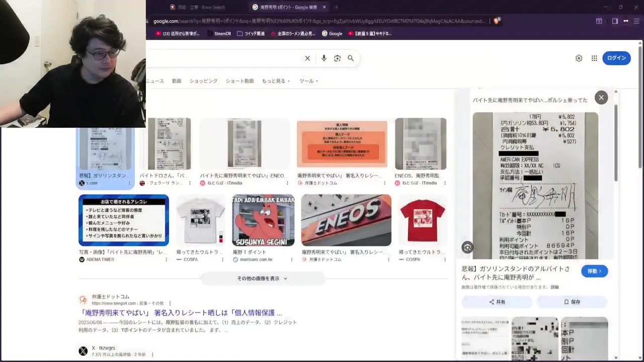Screen dimensions: 644x362
Task: Open three-dot menu for ABEMA TIMES result
Action: [166, 259]
